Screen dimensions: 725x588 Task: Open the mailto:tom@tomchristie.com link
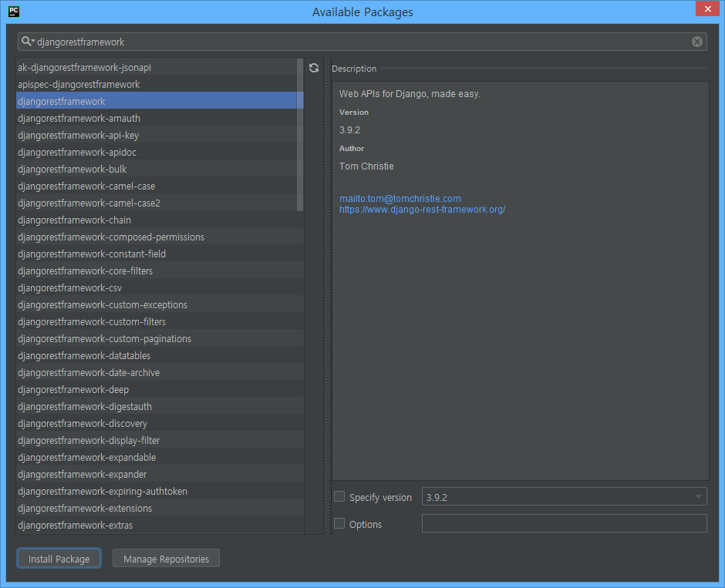pos(400,199)
